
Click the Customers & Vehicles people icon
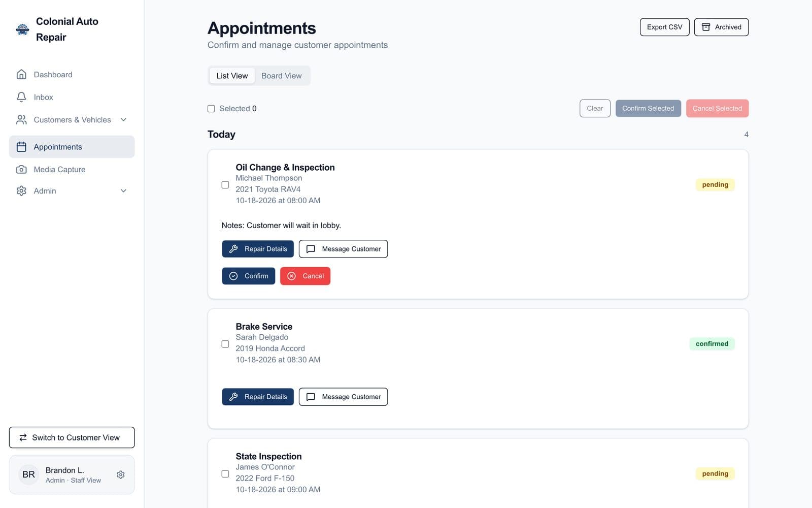(x=21, y=120)
